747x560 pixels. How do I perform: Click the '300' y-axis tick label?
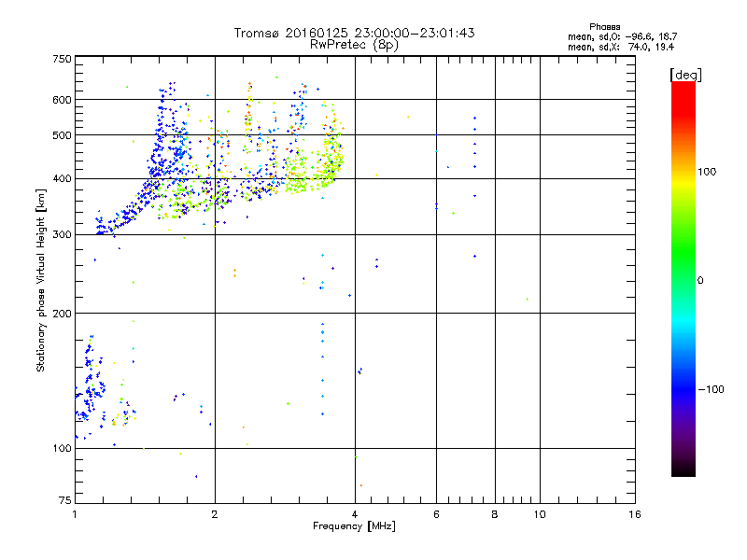coord(62,235)
